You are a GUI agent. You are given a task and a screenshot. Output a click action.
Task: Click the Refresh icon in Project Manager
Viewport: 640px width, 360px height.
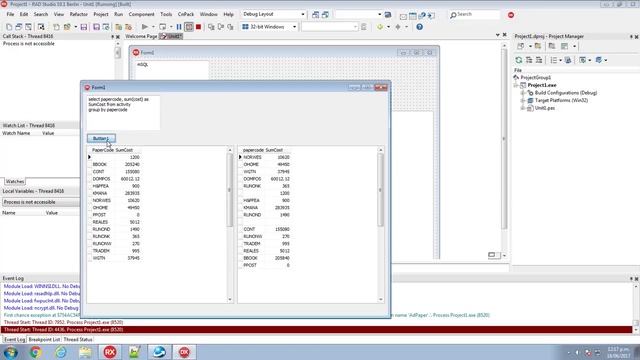[x=519, y=60]
